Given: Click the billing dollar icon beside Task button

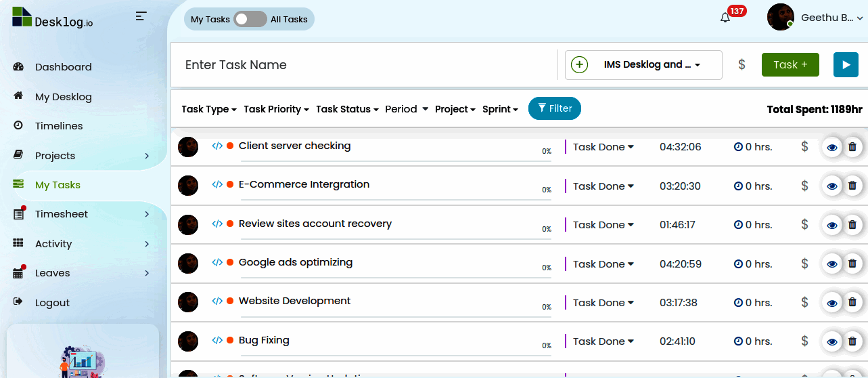Looking at the screenshot, I should [x=741, y=65].
